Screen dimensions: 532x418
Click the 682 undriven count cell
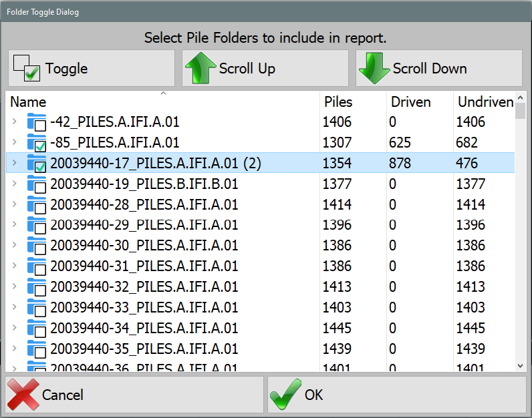point(467,142)
